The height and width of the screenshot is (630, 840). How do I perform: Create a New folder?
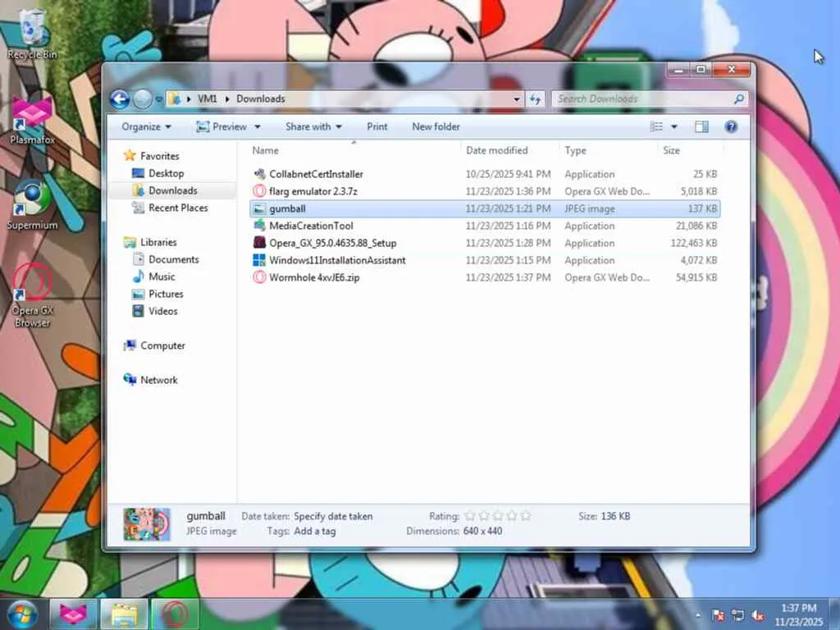click(436, 127)
